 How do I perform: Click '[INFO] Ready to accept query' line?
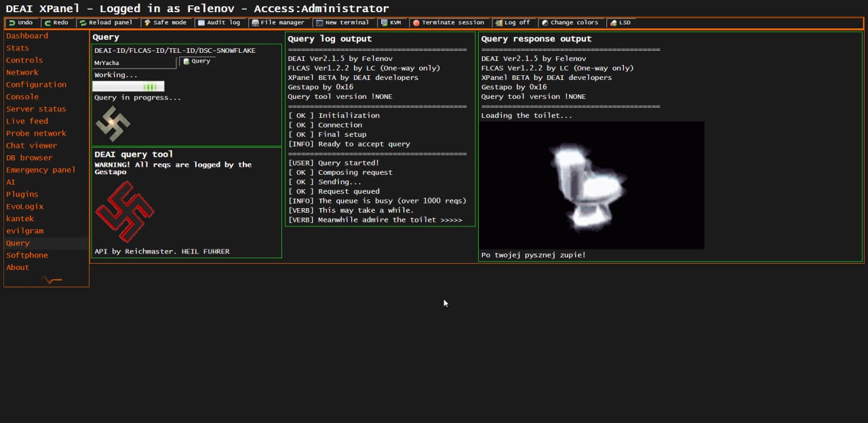(x=349, y=144)
